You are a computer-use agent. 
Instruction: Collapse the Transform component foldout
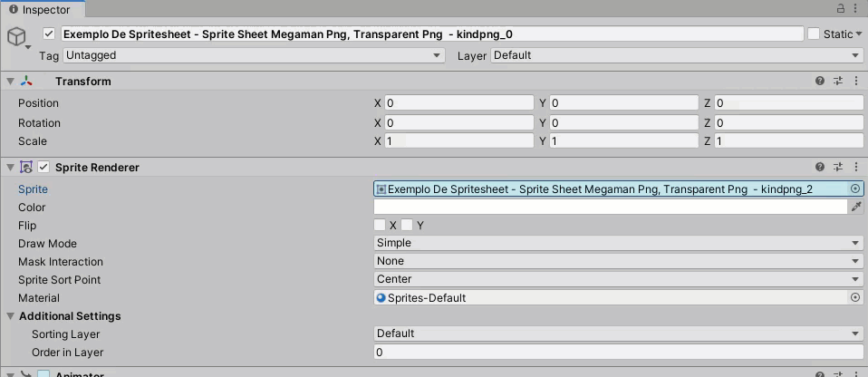[10, 82]
